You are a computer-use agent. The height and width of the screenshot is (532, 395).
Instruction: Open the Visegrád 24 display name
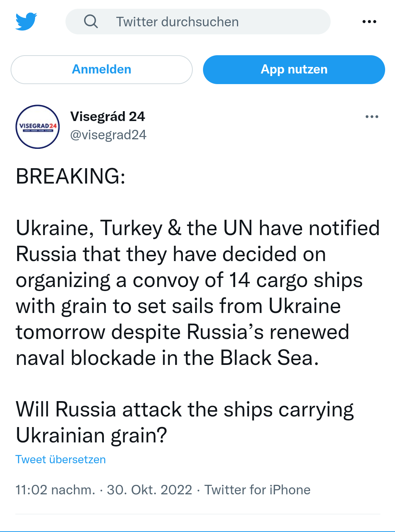pyautogui.click(x=108, y=117)
